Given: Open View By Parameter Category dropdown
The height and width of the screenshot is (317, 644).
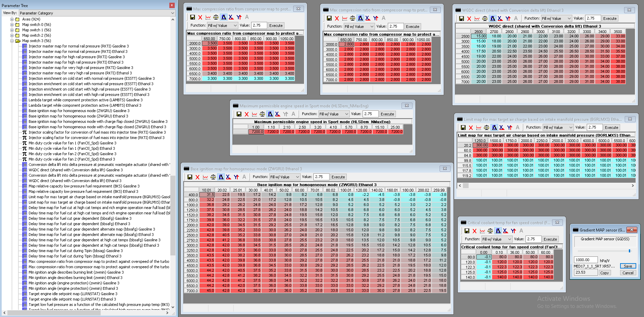Looking at the screenshot, I should point(97,13).
